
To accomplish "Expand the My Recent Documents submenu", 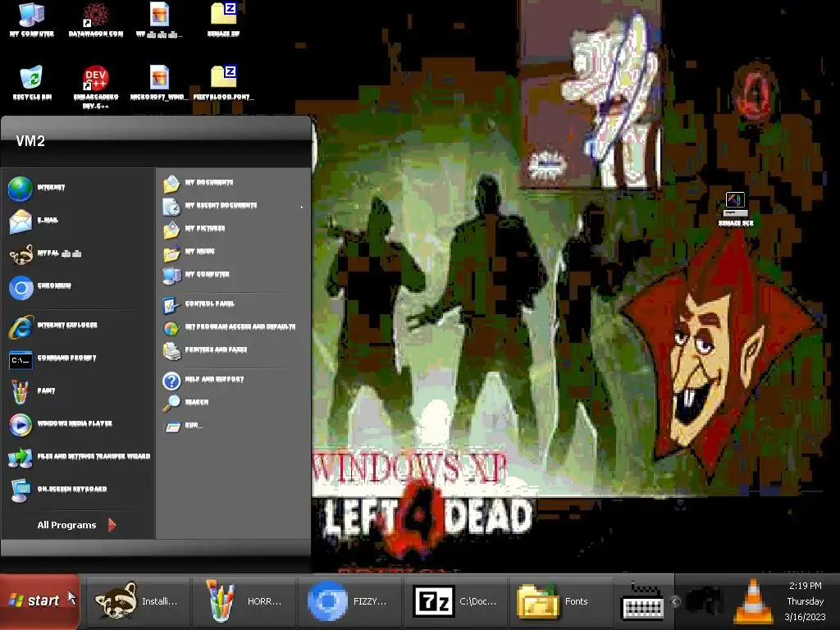I will tap(233, 206).
